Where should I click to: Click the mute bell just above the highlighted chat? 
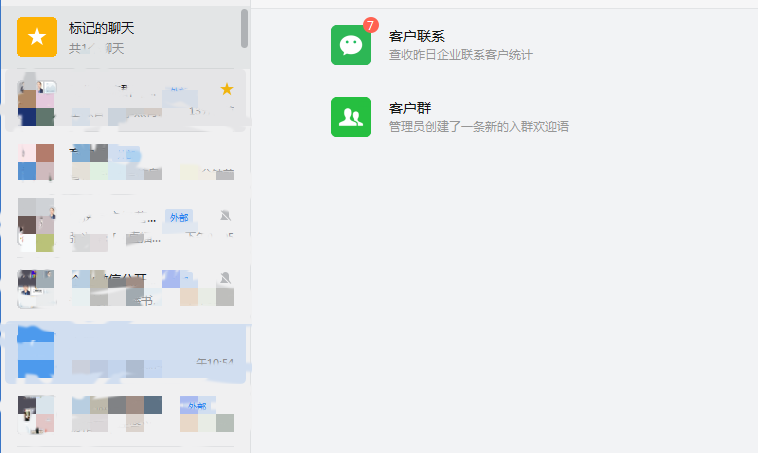tap(226, 277)
